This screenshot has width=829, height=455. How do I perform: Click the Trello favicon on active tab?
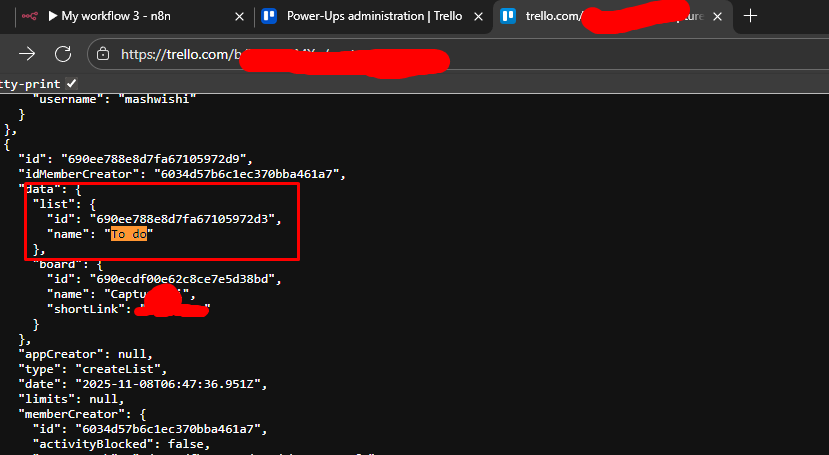[508, 16]
